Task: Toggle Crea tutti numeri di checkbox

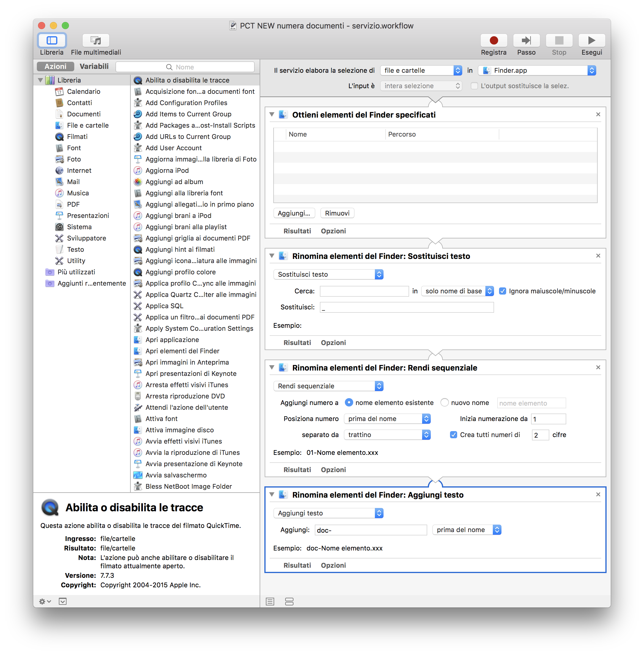Action: point(453,435)
